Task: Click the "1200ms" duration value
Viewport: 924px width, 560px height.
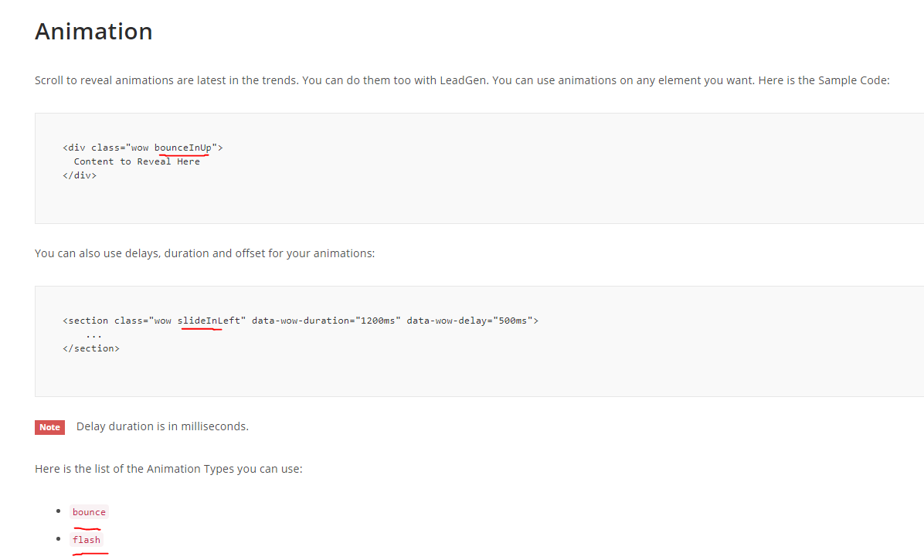Action: (378, 320)
